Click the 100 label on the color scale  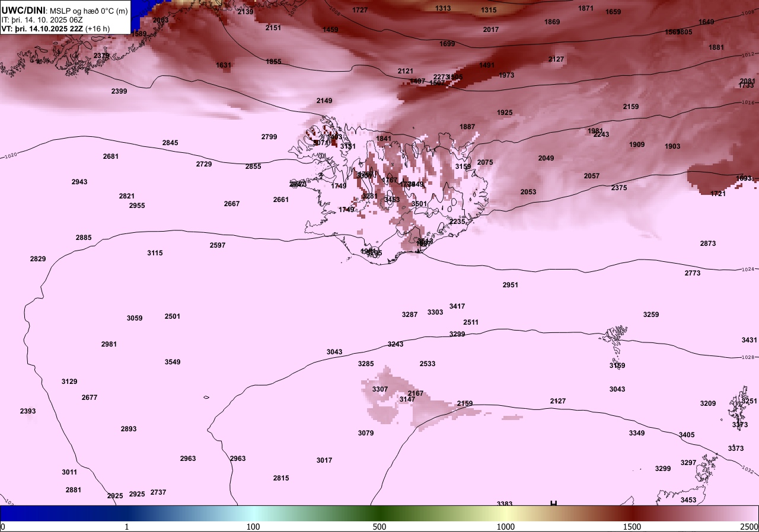tap(253, 527)
